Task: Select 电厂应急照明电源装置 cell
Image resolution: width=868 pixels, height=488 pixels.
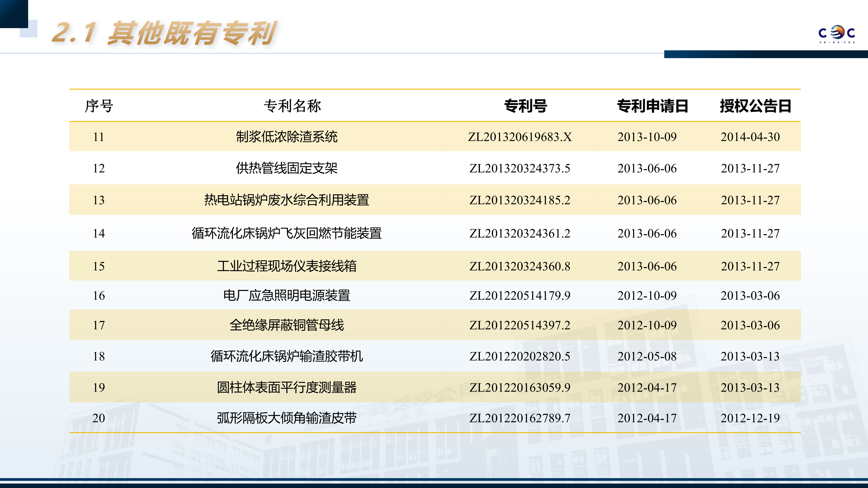Action: point(286,296)
